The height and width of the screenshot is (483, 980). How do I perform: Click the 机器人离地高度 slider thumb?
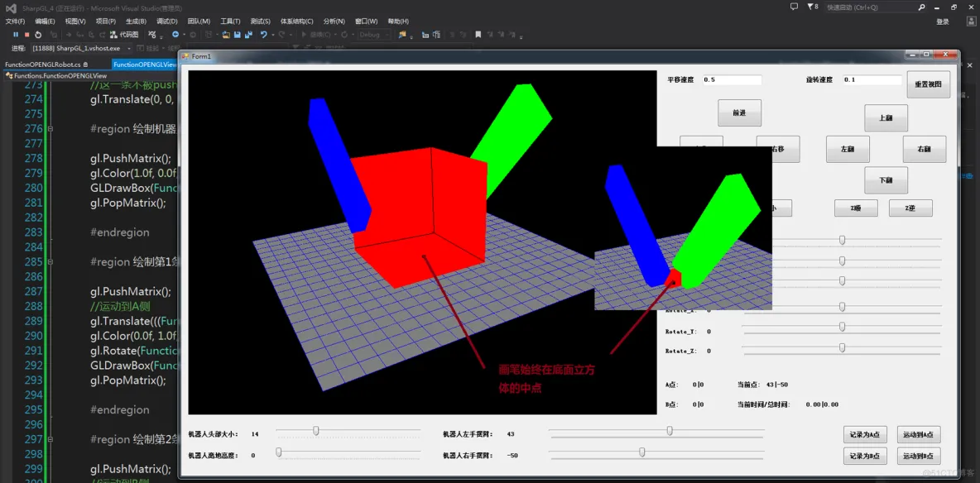coord(279,452)
